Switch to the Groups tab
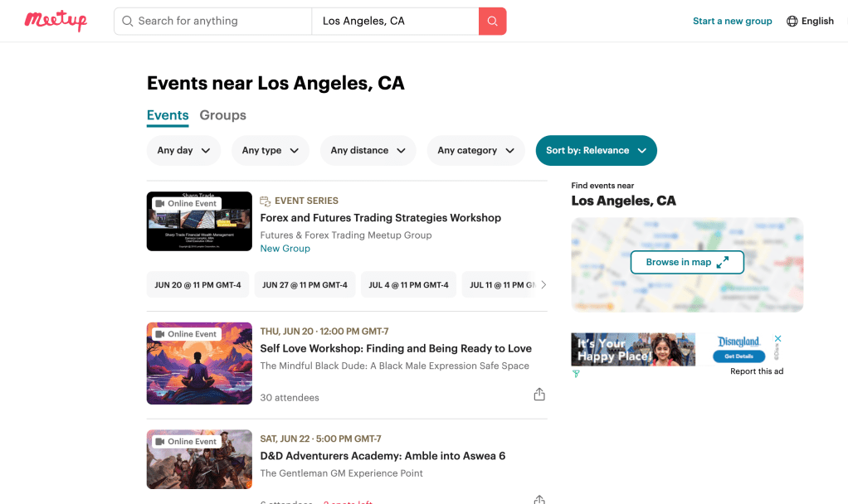The height and width of the screenshot is (504, 848). pos(222,115)
